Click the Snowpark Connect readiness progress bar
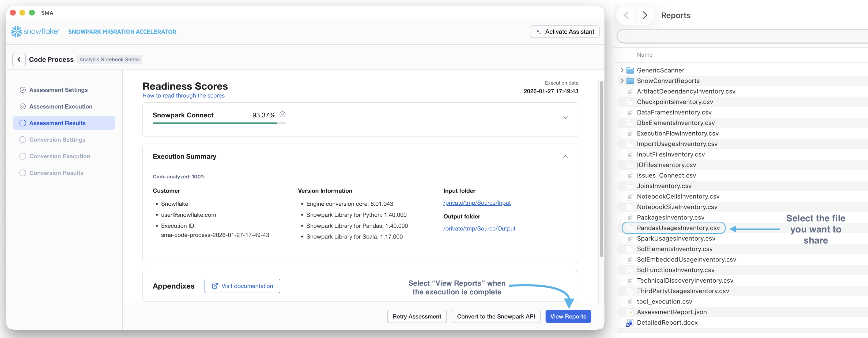The width and height of the screenshot is (868, 338). coord(219,124)
